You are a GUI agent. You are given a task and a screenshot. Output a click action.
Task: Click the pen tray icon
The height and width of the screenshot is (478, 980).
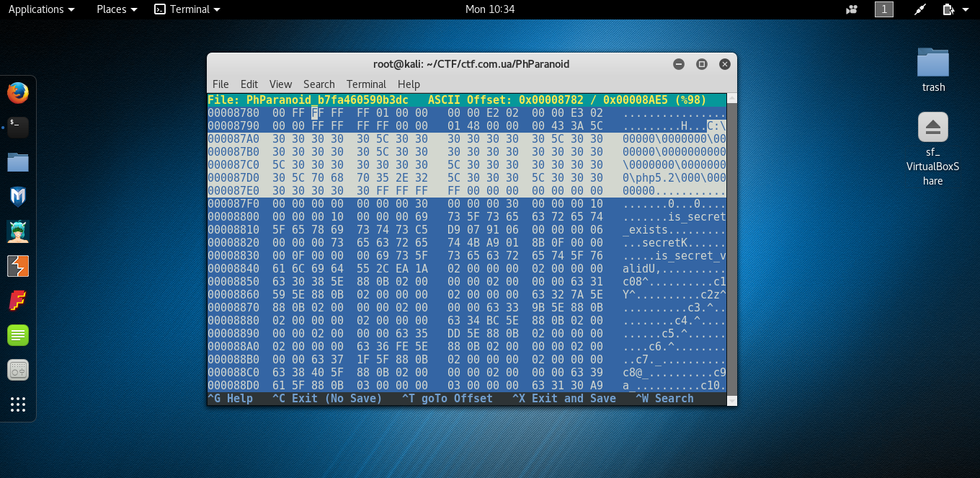point(920,9)
